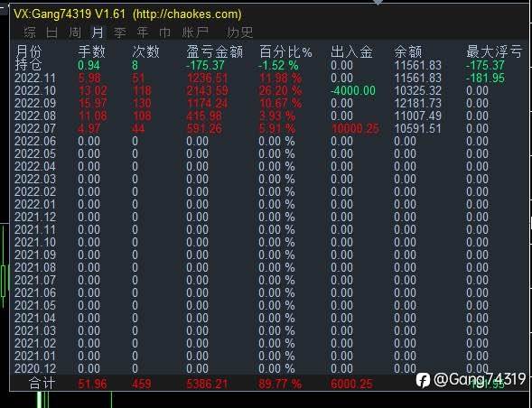The image size is (532, 408).
Task: Click the 118 trade count for 2022.10
Action: pos(142,90)
